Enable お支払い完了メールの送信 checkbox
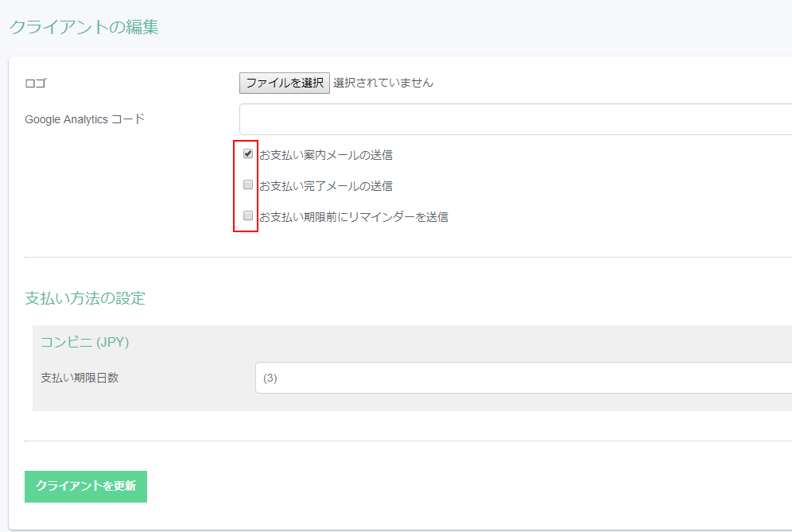792x532 pixels. pyautogui.click(x=248, y=184)
